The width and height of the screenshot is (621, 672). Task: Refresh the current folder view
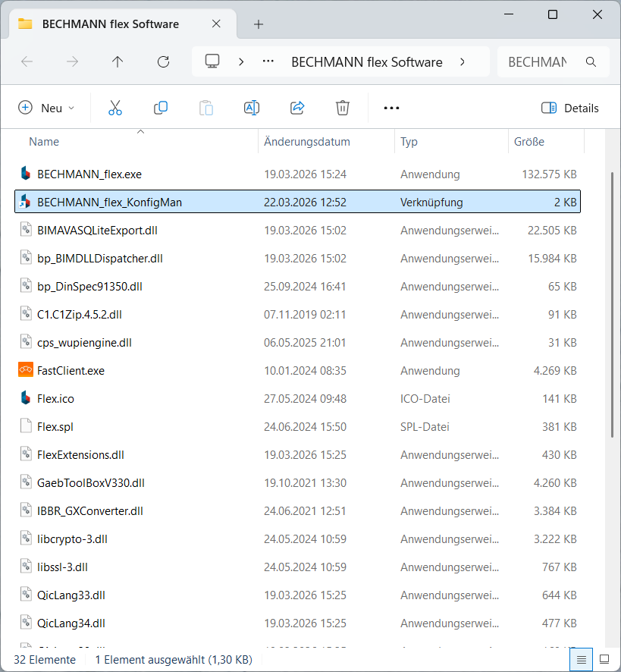[x=163, y=62]
